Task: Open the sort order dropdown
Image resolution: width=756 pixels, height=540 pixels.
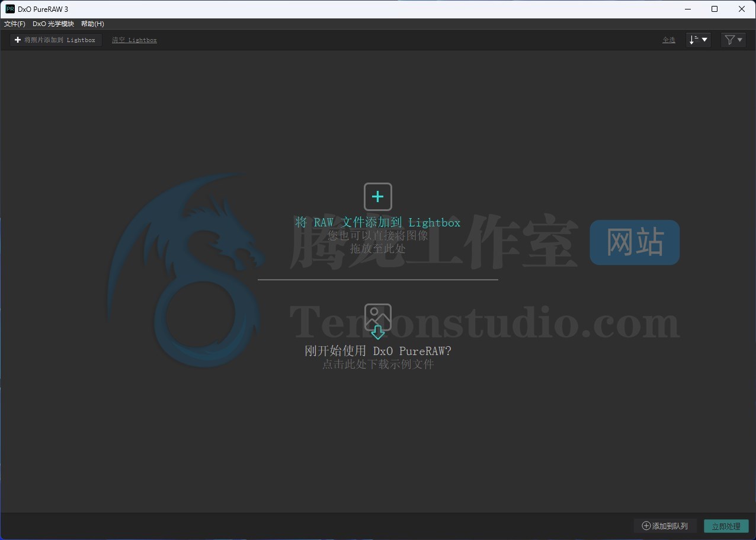Action: tap(699, 40)
